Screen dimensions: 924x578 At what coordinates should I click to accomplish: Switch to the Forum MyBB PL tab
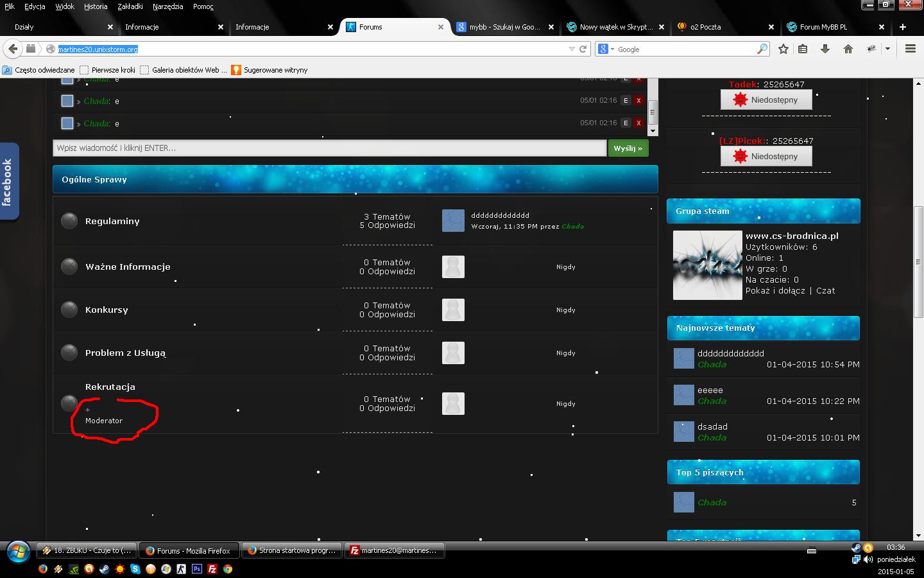point(823,27)
